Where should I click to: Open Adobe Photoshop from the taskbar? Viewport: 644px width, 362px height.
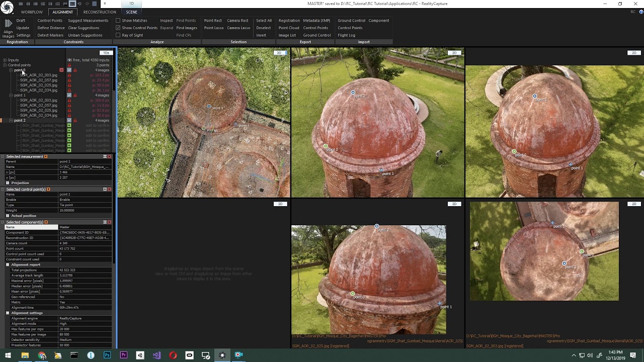(x=107, y=355)
